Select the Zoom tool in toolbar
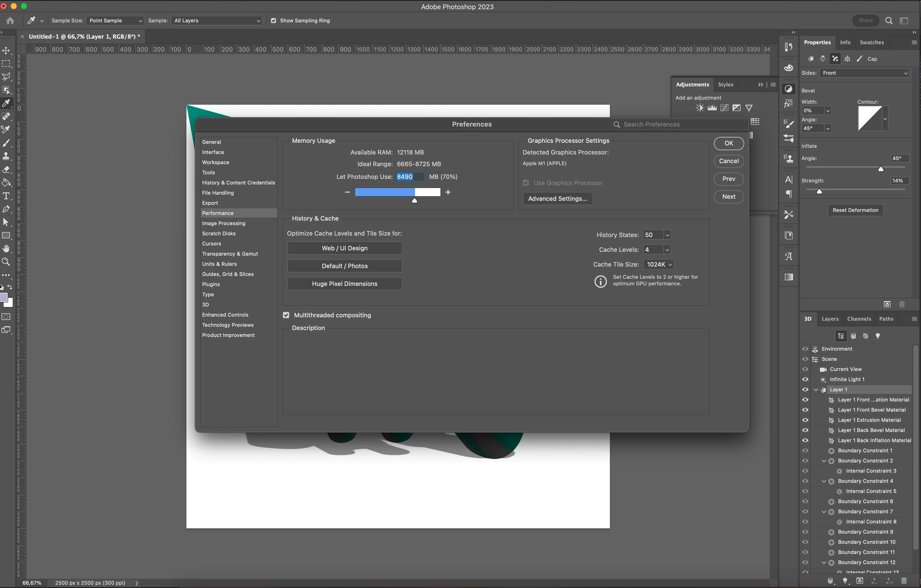921x588 pixels. pyautogui.click(x=6, y=262)
